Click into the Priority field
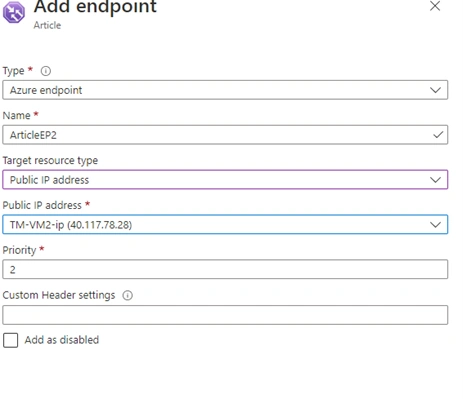Image resolution: width=463 pixels, height=399 pixels. click(225, 269)
